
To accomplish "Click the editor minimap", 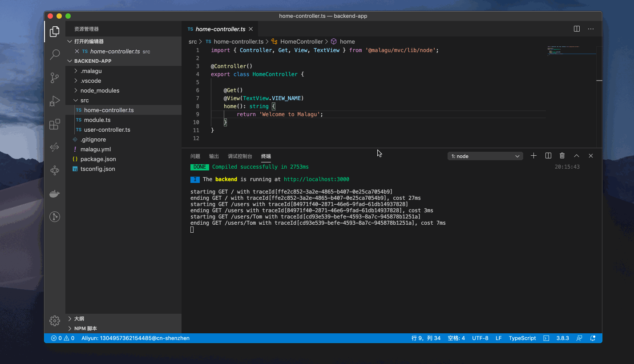I will (x=571, y=50).
